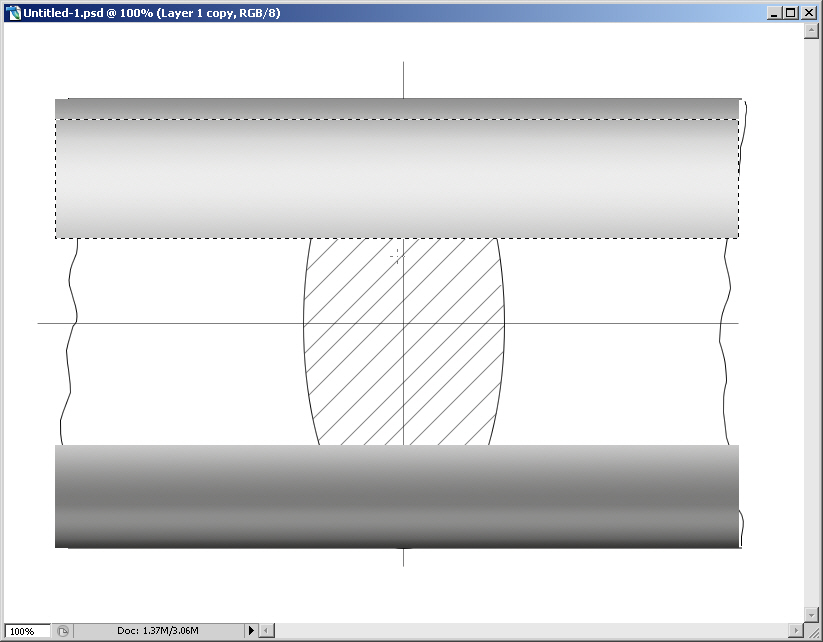This screenshot has width=823, height=642.
Task: Click the status bar preview icon beside zoom field
Action: (62, 630)
